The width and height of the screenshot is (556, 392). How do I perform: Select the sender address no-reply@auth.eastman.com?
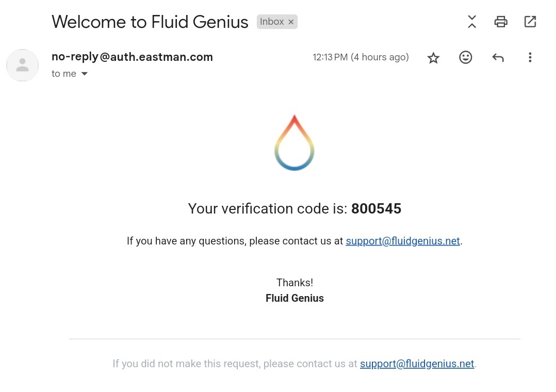pyautogui.click(x=132, y=57)
